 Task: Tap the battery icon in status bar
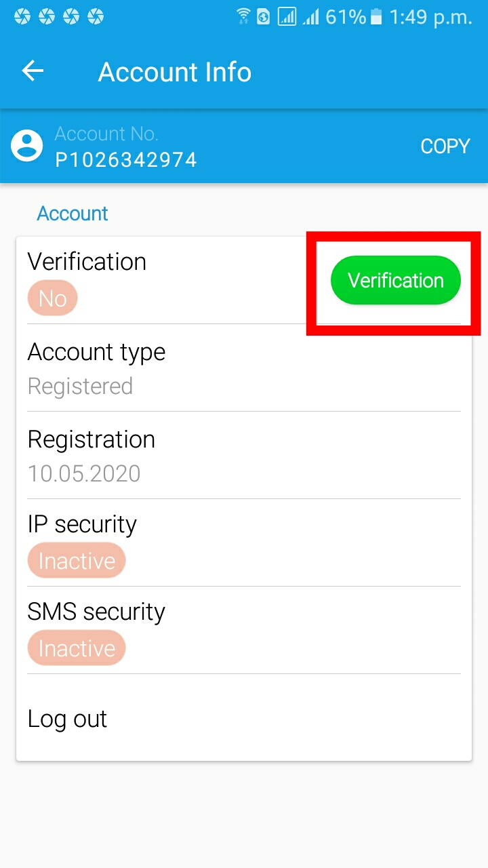pos(377,17)
